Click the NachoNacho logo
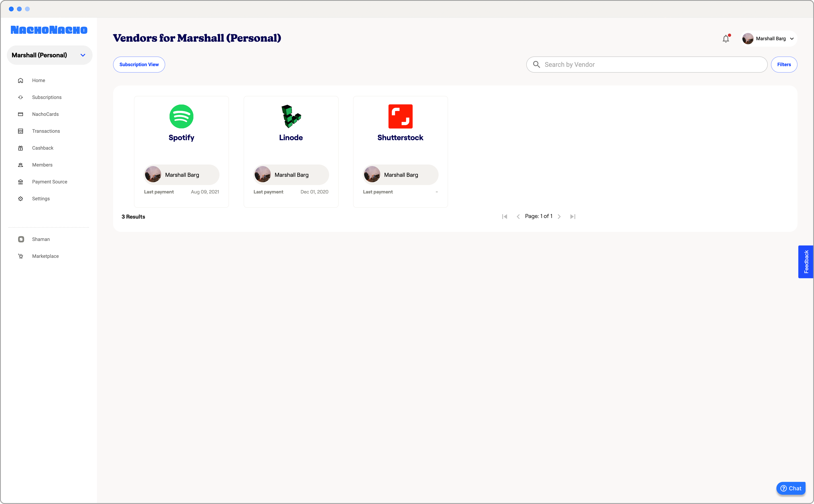 49,30
